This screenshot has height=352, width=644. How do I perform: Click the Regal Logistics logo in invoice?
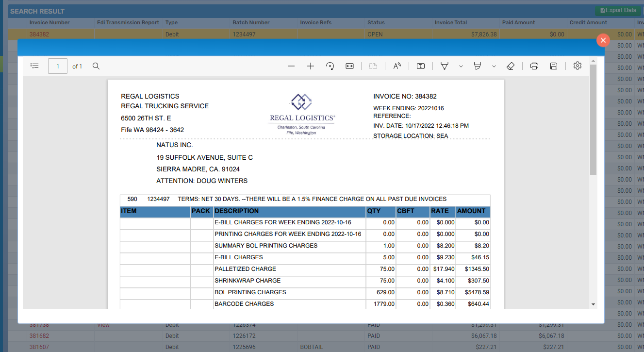(301, 114)
